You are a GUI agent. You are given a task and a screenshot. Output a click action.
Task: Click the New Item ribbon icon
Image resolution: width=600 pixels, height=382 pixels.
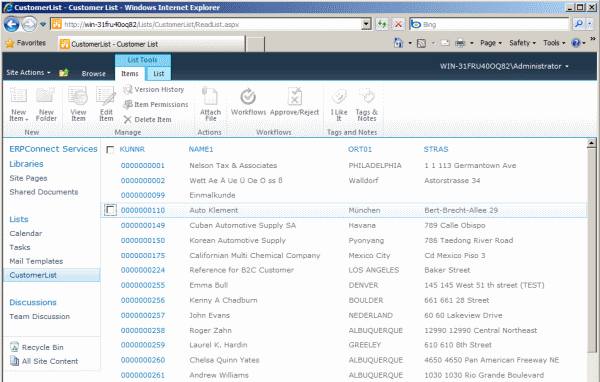click(x=18, y=96)
